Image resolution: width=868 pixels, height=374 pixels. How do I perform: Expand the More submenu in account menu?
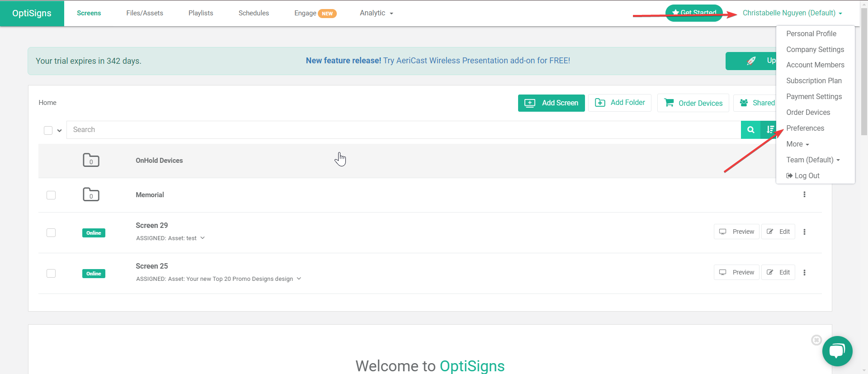(x=797, y=144)
